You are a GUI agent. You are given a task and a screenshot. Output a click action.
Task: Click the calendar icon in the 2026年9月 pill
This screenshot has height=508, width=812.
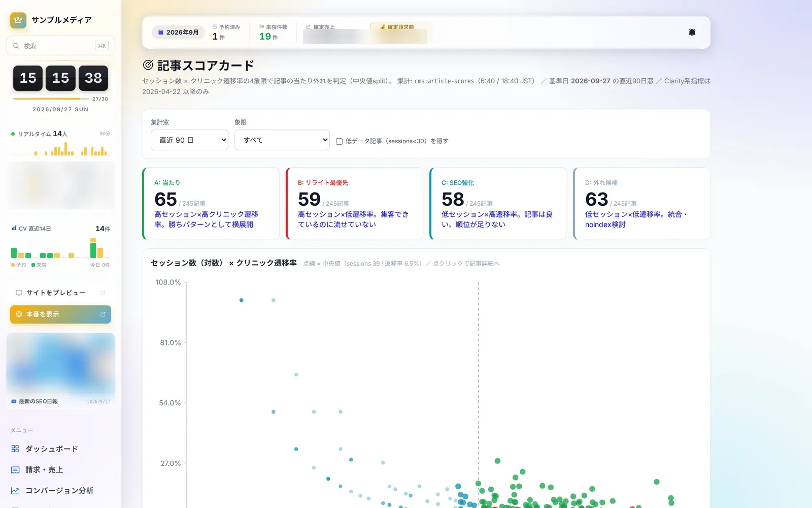pos(161,33)
